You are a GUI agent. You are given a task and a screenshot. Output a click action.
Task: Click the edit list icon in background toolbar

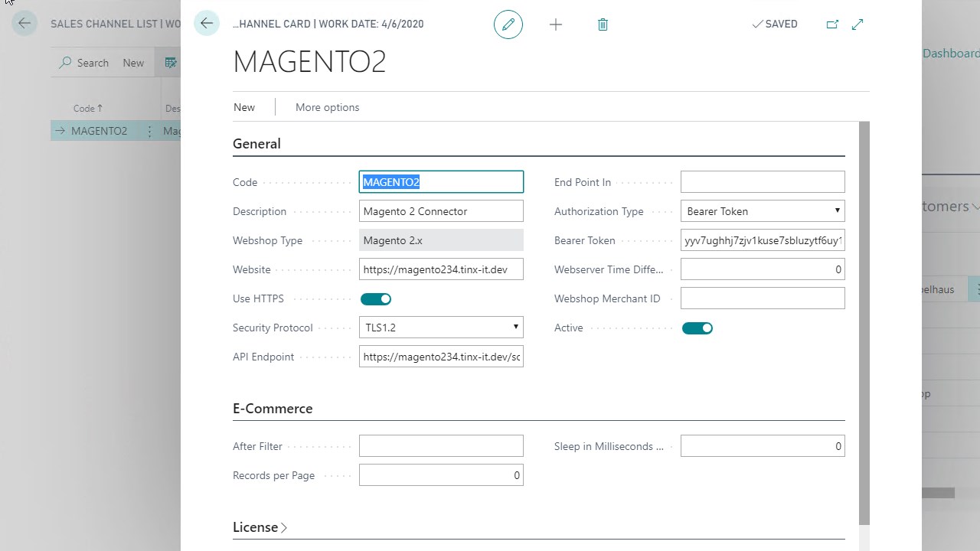[171, 63]
